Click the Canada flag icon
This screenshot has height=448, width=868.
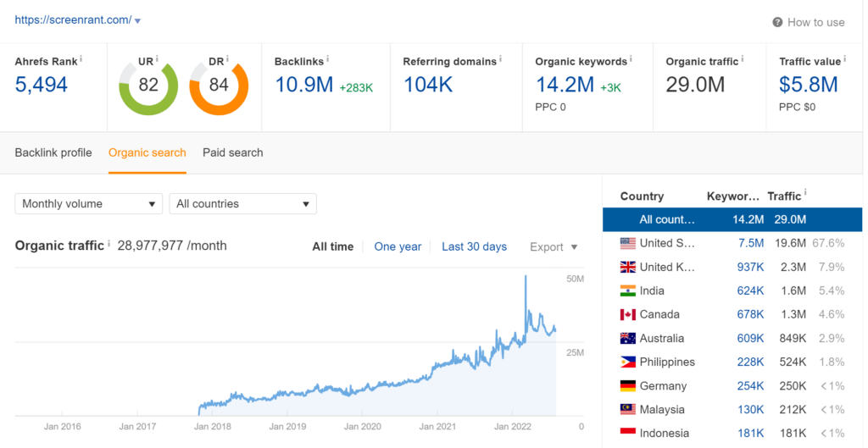click(x=628, y=315)
